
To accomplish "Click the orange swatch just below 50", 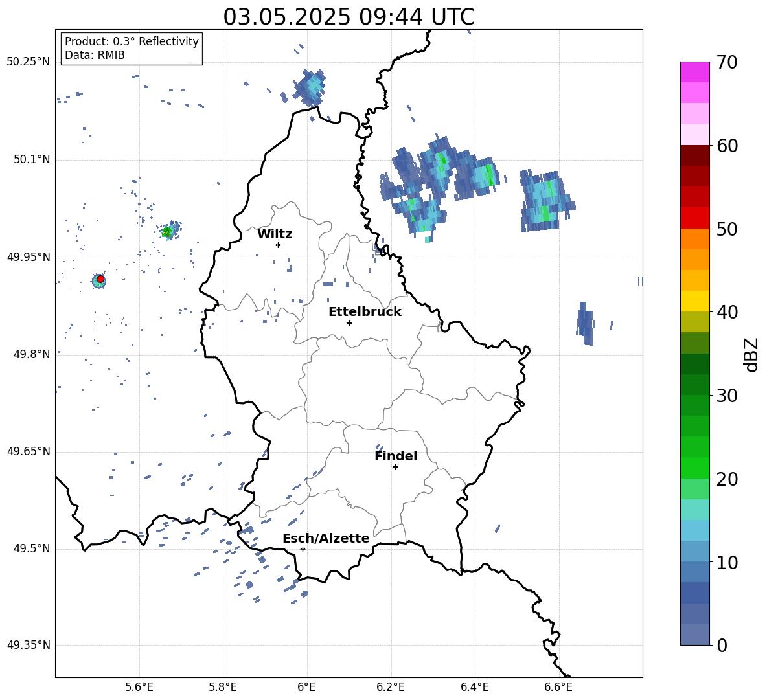I will point(694,239).
